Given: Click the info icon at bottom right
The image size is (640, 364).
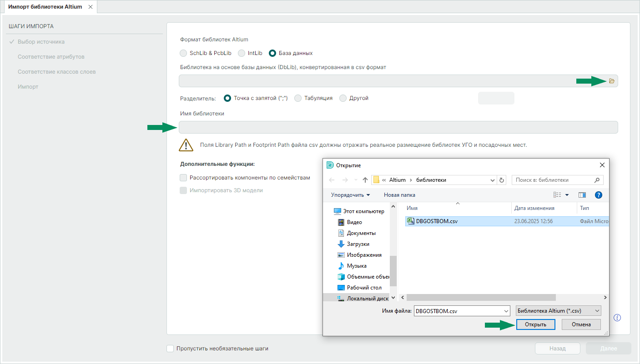Looking at the screenshot, I should pyautogui.click(x=617, y=318).
